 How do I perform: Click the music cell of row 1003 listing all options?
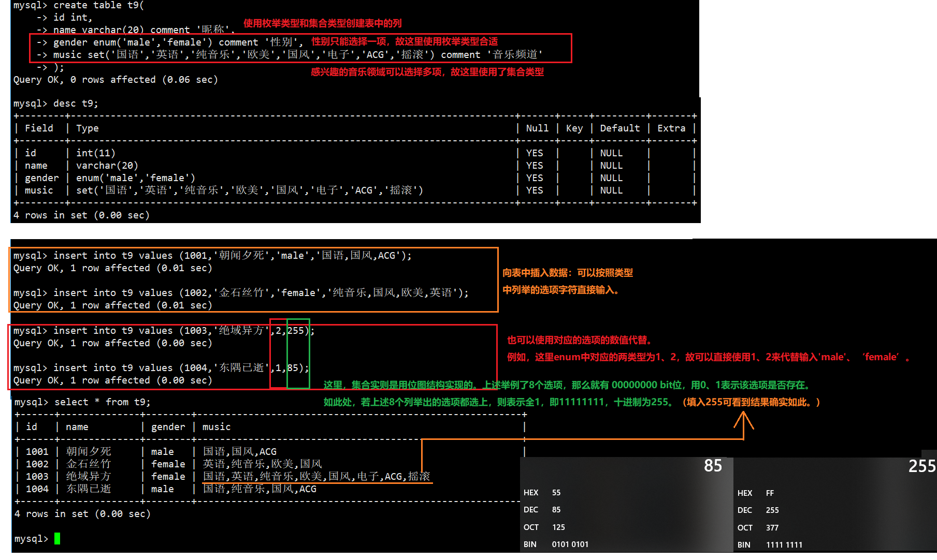click(x=316, y=477)
